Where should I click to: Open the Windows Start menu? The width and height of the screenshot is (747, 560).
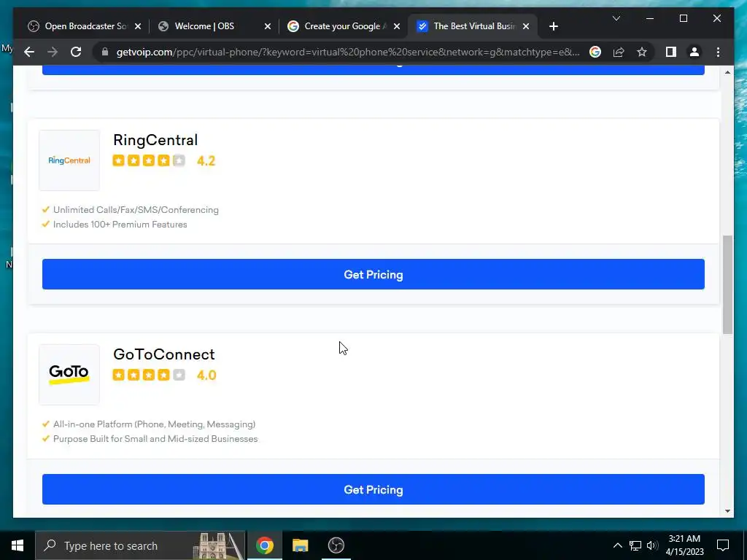click(18, 545)
